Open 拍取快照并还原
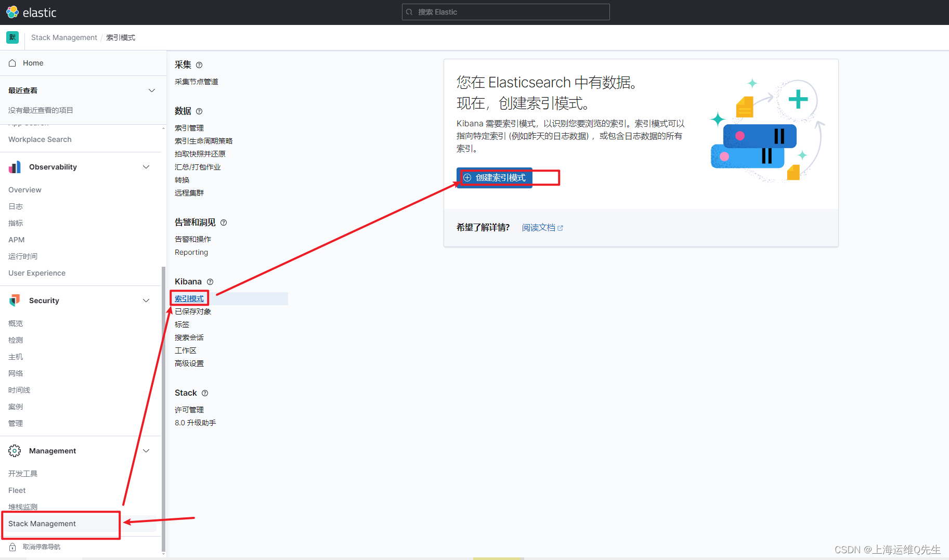This screenshot has height=560, width=949. click(200, 154)
